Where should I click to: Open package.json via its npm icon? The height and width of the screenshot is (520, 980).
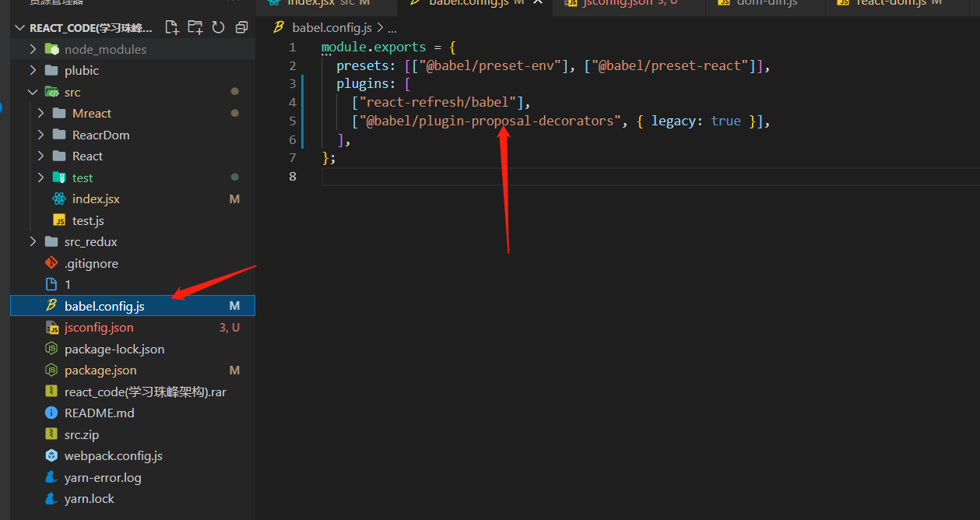tap(51, 370)
